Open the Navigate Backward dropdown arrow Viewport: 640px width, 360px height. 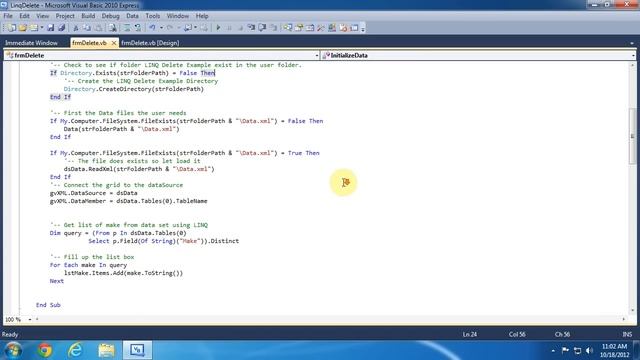[195, 28]
